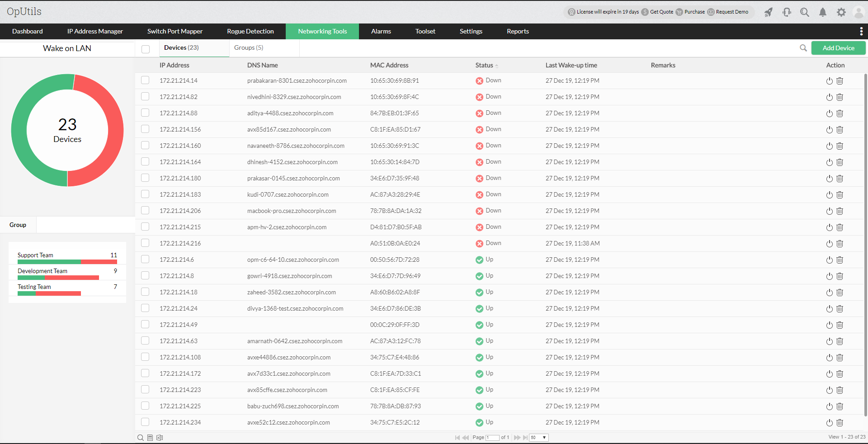Open notifications via the bell icon
868x444 pixels.
coord(822,12)
